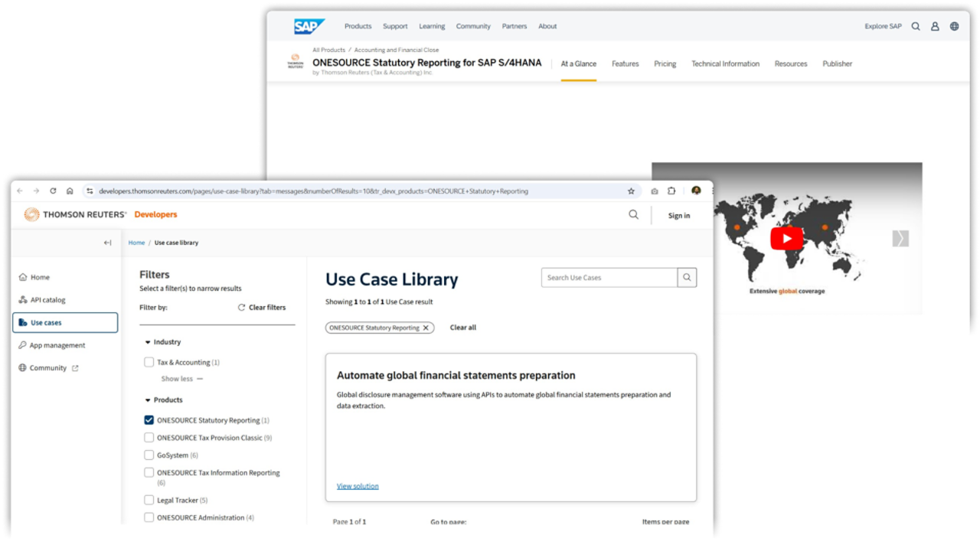This screenshot has width=980, height=551.
Task: Switch to the Pricing tab
Action: 665,64
